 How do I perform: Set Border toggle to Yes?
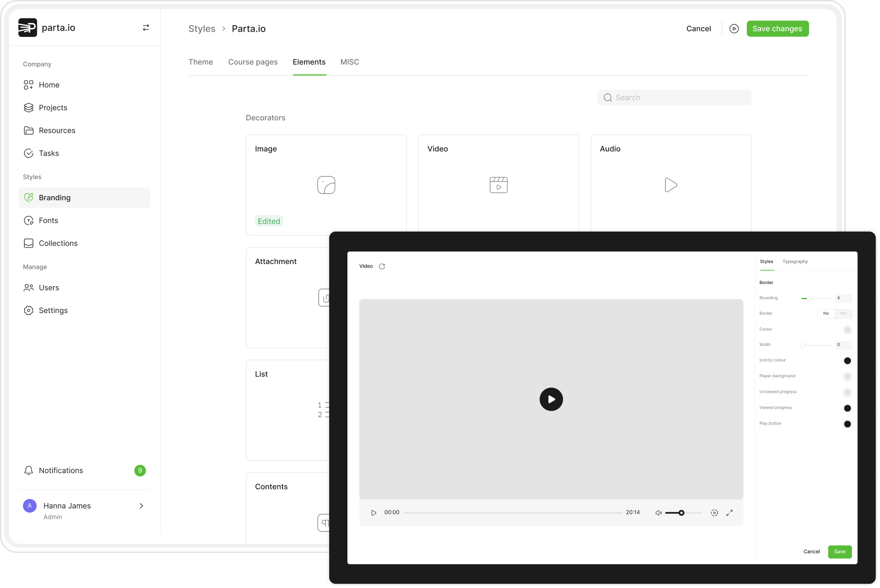[x=843, y=314]
